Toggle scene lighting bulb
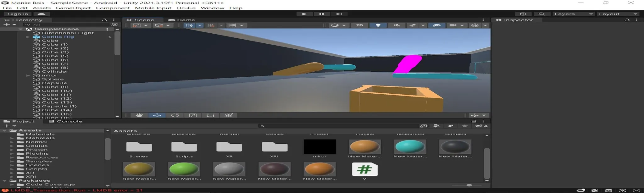This screenshot has height=193, width=644. pos(378,25)
